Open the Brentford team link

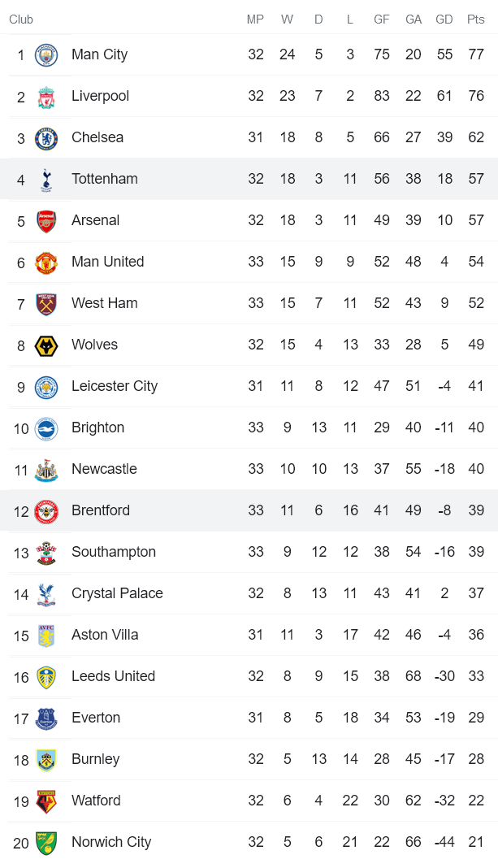100,510
